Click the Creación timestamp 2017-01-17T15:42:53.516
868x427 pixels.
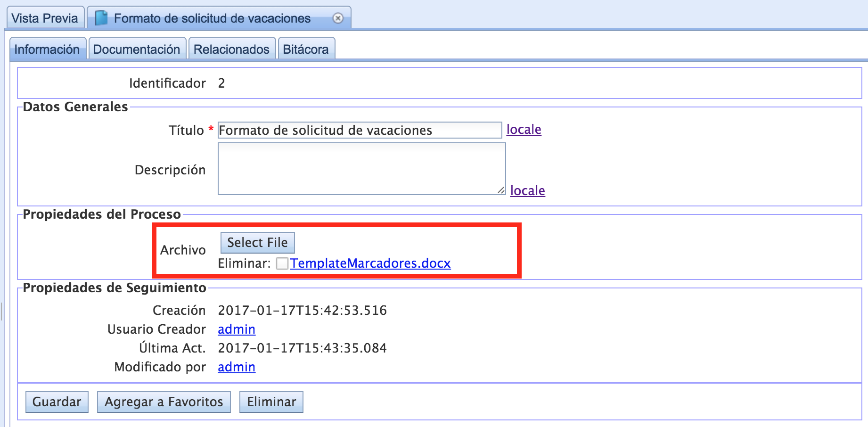pyautogui.click(x=303, y=310)
